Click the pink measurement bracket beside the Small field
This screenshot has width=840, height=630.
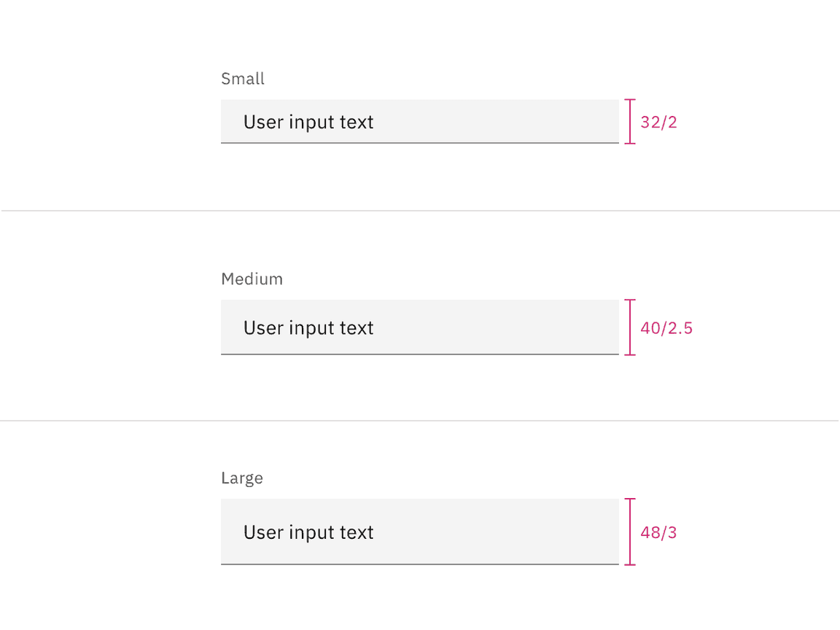click(629, 121)
